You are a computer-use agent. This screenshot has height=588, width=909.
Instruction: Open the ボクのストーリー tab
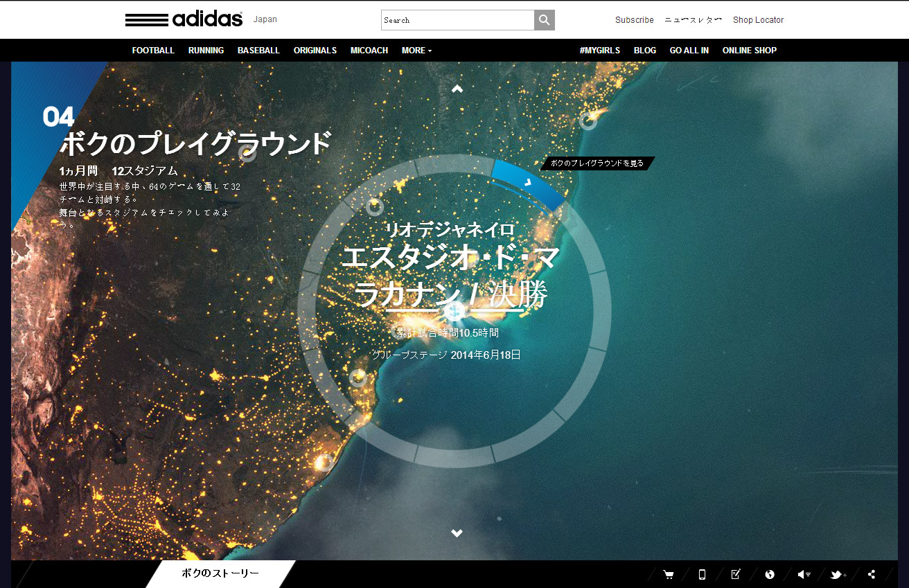tap(220, 573)
